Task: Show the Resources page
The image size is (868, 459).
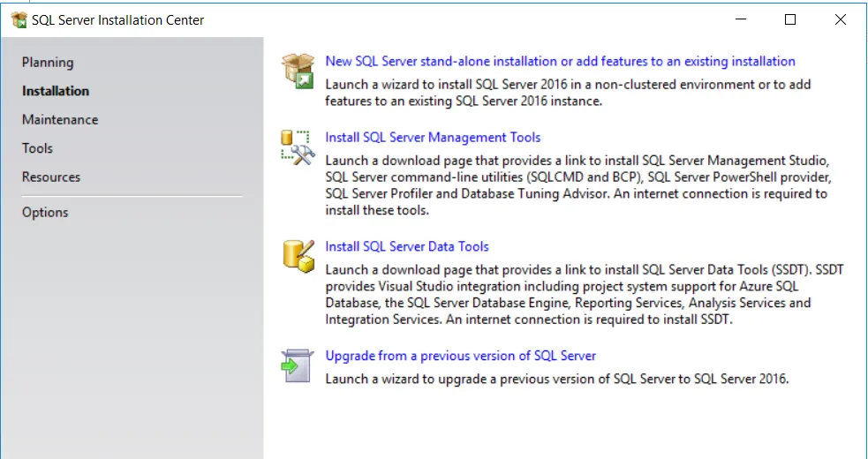Action: [x=51, y=177]
